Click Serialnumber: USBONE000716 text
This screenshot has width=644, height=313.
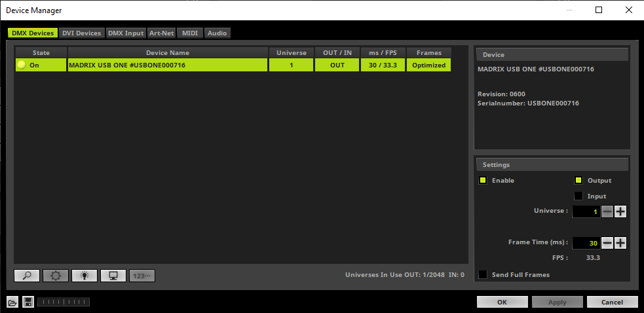point(528,103)
